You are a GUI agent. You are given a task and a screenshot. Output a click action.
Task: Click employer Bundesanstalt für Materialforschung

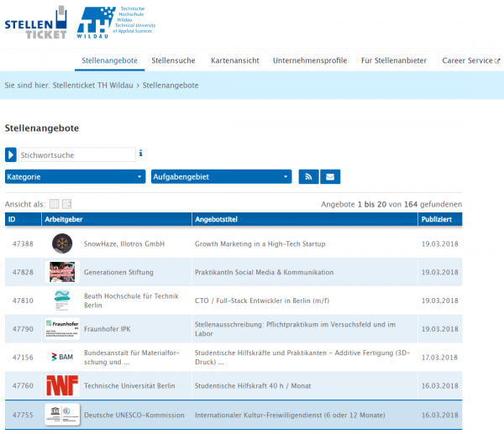[132, 358]
